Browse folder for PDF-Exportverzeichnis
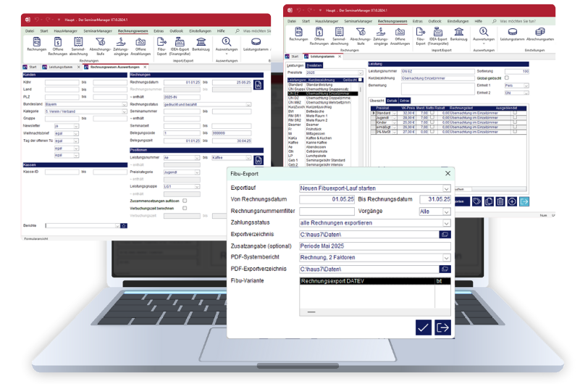 tap(446, 269)
